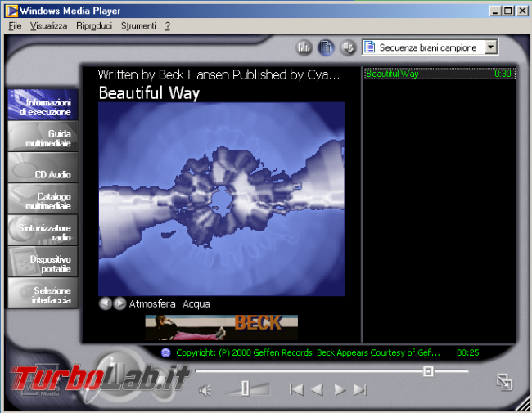Click the visualization display area
This screenshot has width=532, height=413.
pos(222,199)
